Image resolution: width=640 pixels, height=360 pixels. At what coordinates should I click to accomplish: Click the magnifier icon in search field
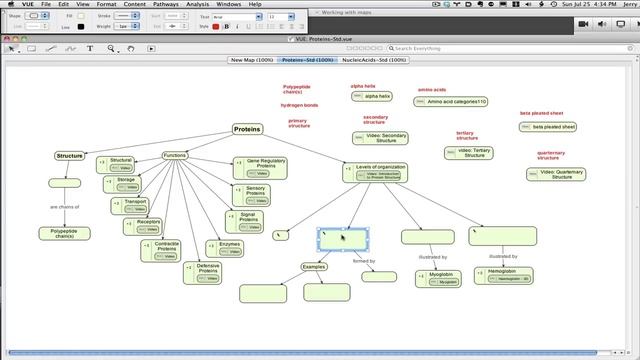click(x=391, y=48)
